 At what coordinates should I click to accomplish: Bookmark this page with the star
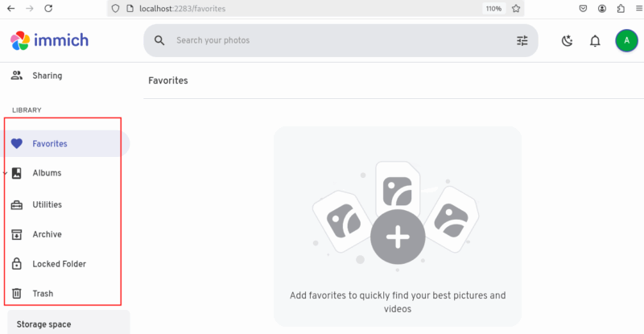[x=516, y=8]
